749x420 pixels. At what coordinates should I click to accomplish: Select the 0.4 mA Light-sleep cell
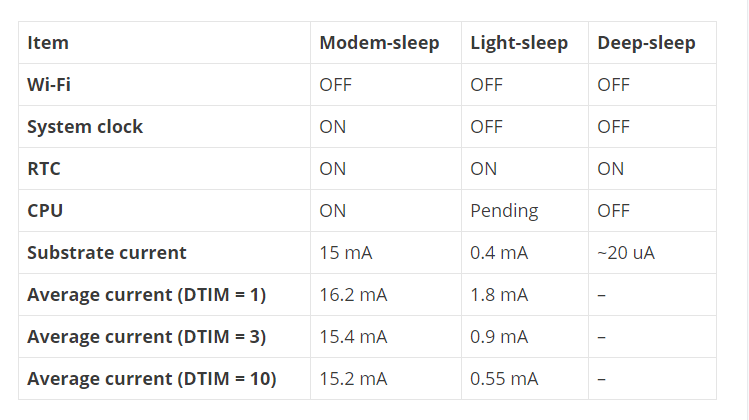tap(499, 253)
